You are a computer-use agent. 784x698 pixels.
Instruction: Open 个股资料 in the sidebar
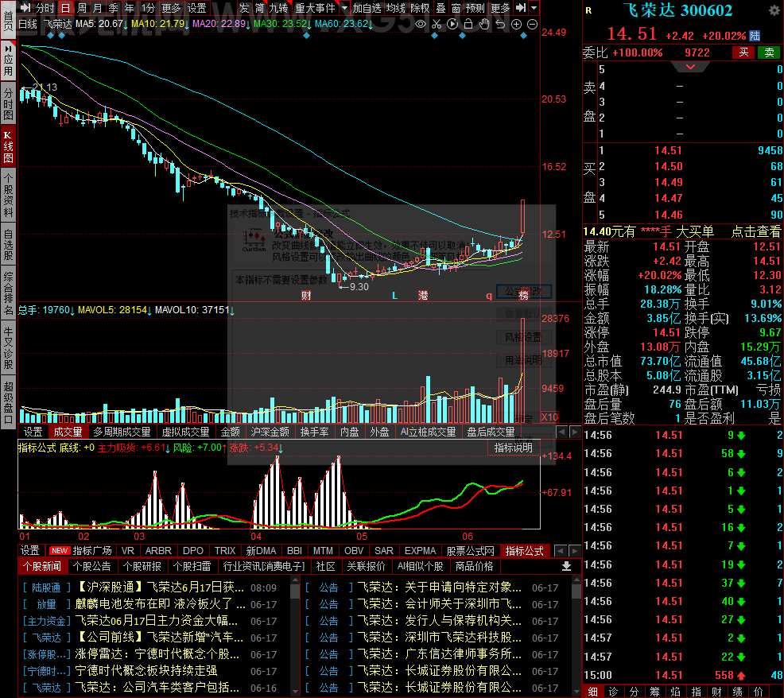(8, 195)
